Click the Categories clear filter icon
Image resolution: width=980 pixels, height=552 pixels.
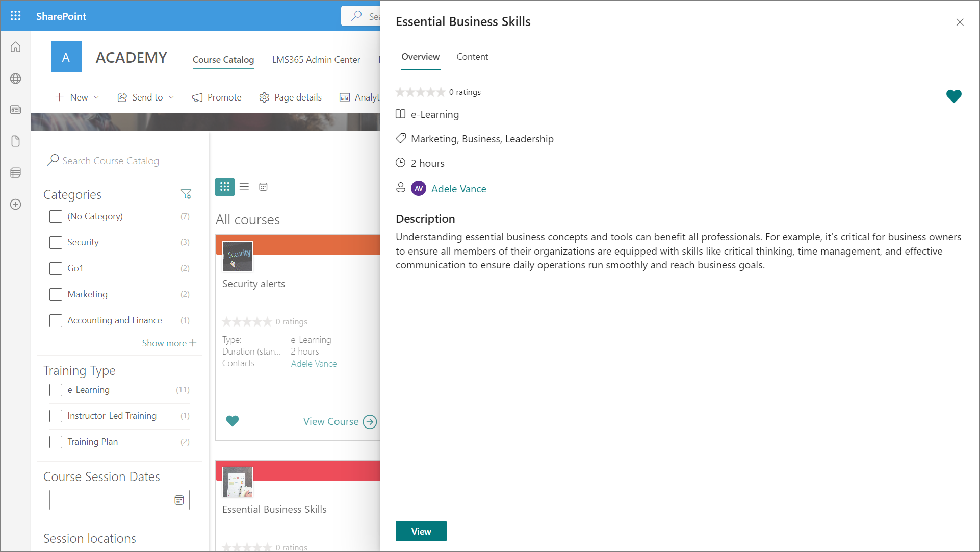(x=186, y=194)
